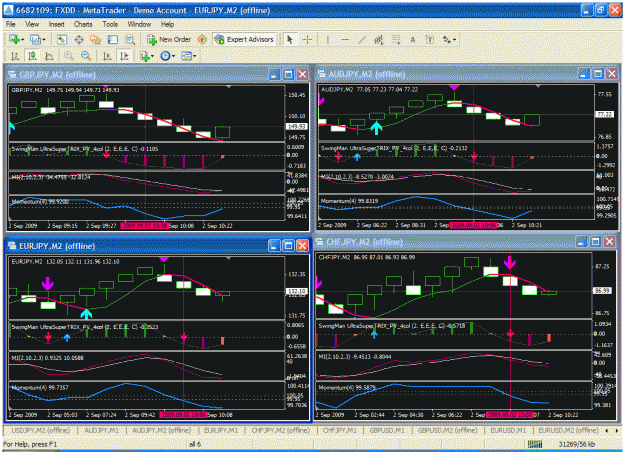The image size is (625, 452).
Task: Select the Cursor arrow tool
Action: coord(290,39)
